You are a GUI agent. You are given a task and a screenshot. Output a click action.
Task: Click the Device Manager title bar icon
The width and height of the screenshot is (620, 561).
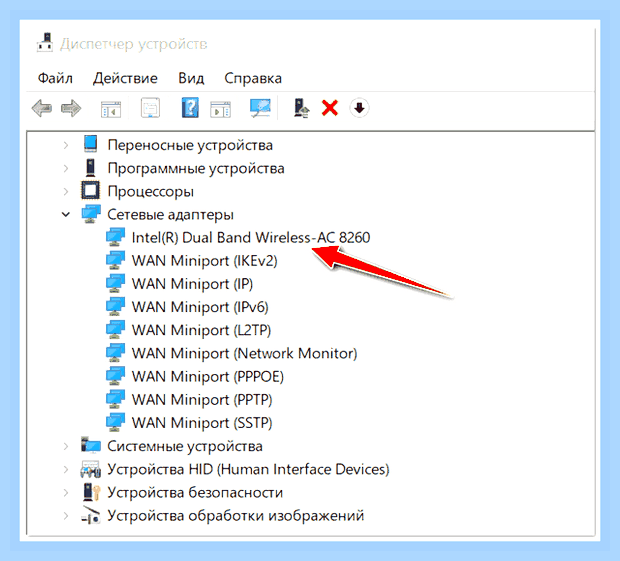point(45,42)
